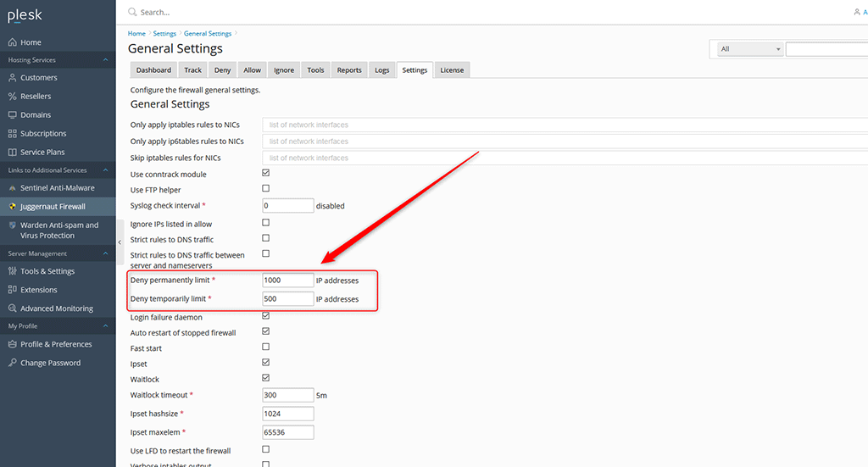Check Ignore IPs listed in allow
This screenshot has height=467, width=868.
pyautogui.click(x=265, y=222)
